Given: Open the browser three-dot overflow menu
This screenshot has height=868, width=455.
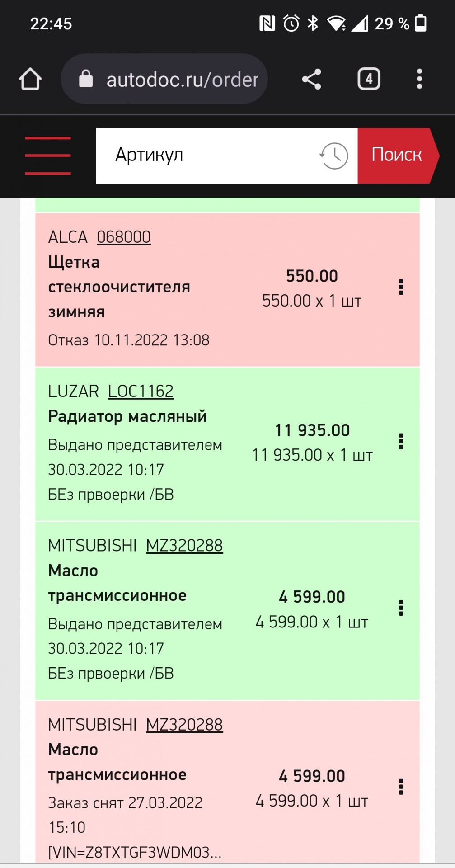Looking at the screenshot, I should [419, 79].
